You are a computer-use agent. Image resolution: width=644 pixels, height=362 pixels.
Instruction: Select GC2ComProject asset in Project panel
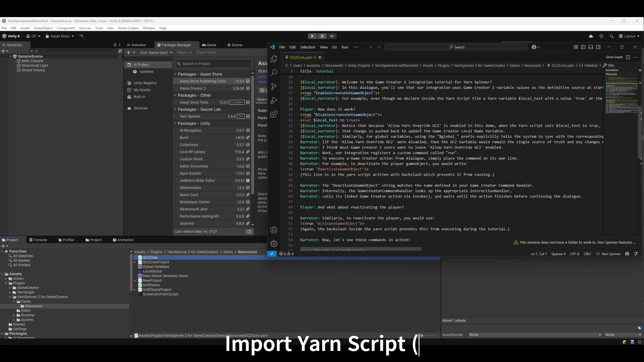point(156,262)
